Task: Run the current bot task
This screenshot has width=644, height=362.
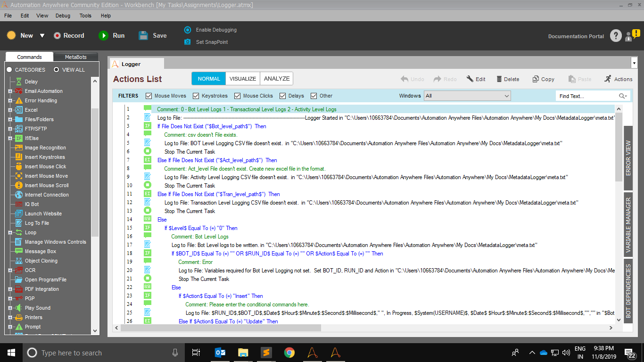Action: pyautogui.click(x=103, y=36)
